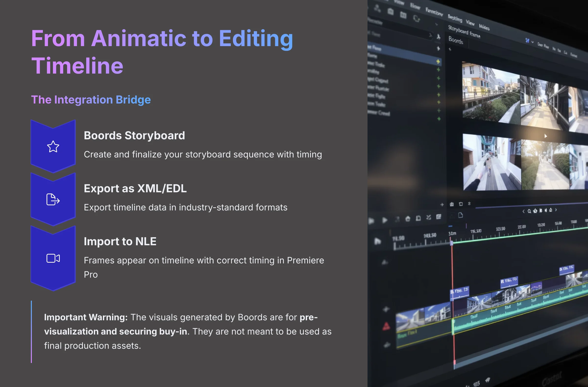588x387 pixels.
Task: Click the Storyboard Frame panel label
Action: point(464,32)
